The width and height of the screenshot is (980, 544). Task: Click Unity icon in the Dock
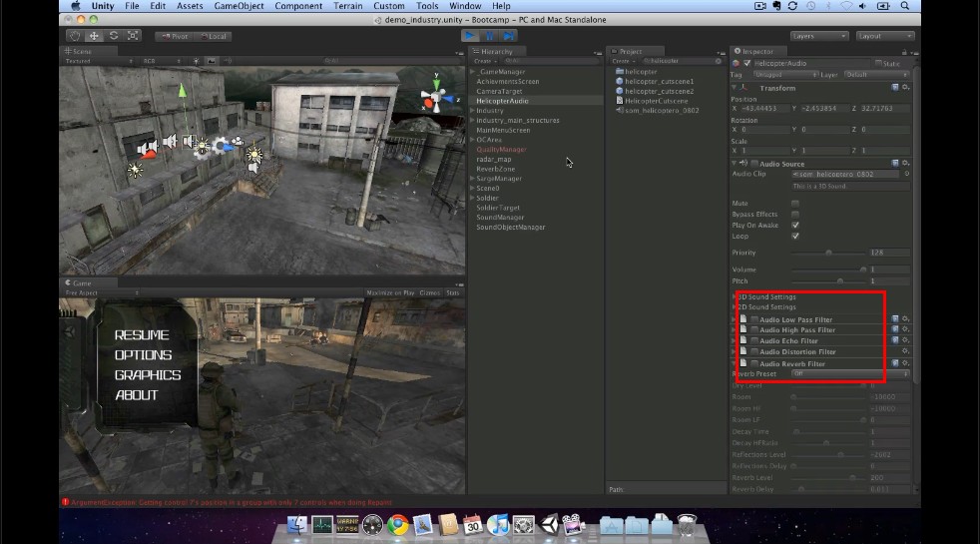pos(549,524)
